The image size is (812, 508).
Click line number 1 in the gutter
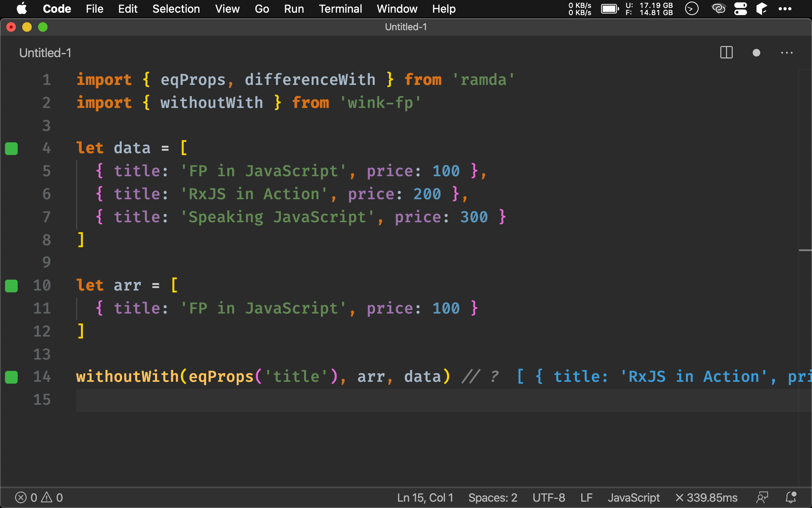coord(46,80)
